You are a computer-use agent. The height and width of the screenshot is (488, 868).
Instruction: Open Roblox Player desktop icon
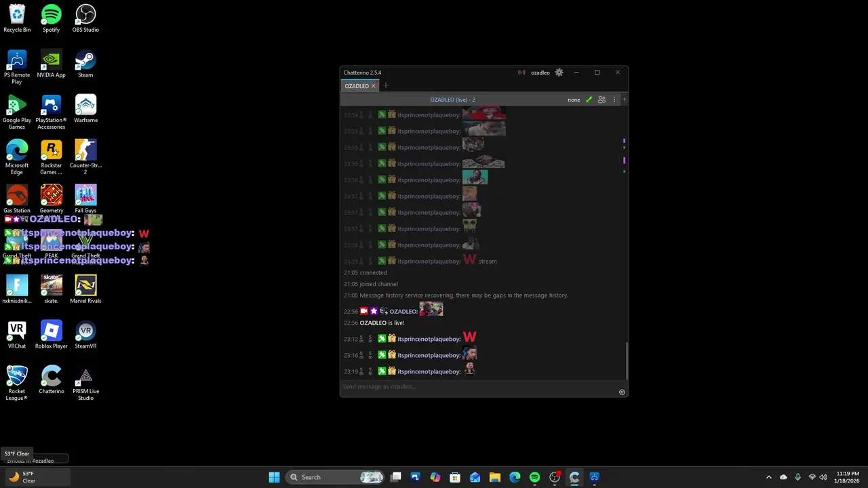[52, 335]
